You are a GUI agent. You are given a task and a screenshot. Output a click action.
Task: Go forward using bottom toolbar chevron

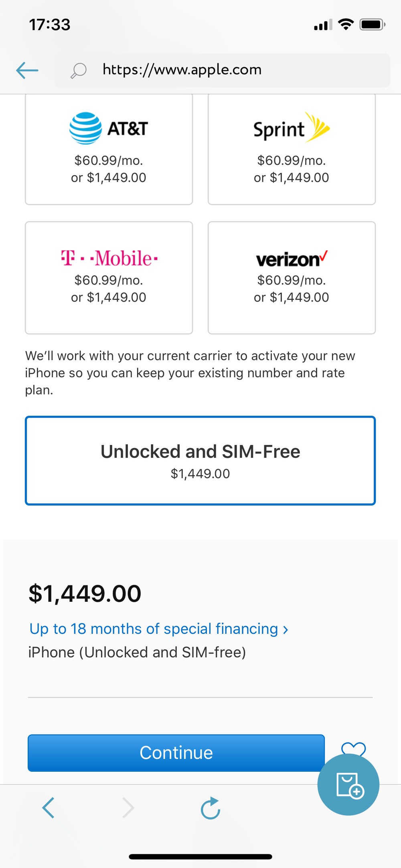pyautogui.click(x=128, y=808)
